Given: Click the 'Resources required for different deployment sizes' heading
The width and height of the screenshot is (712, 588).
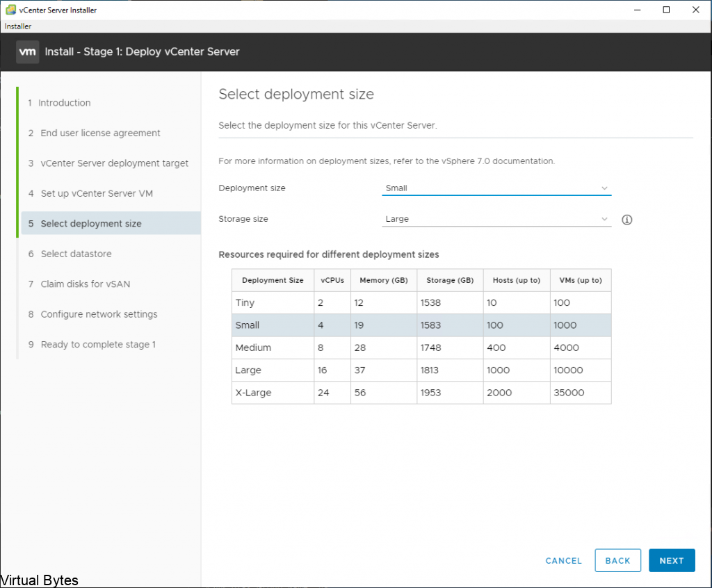Looking at the screenshot, I should click(x=329, y=254).
